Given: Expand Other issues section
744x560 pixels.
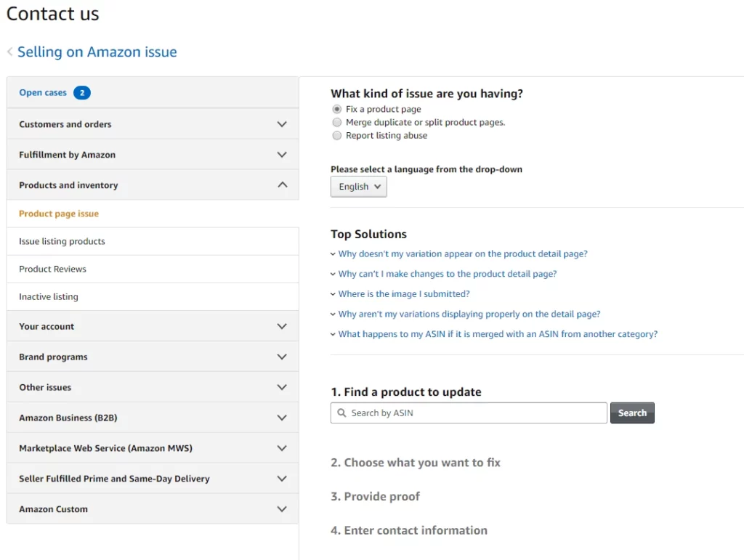Looking at the screenshot, I should point(153,387).
